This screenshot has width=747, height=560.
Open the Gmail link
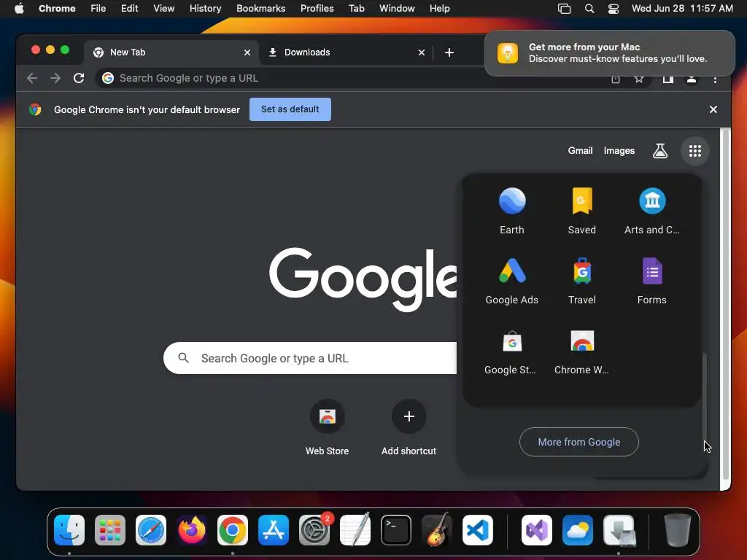tap(580, 151)
